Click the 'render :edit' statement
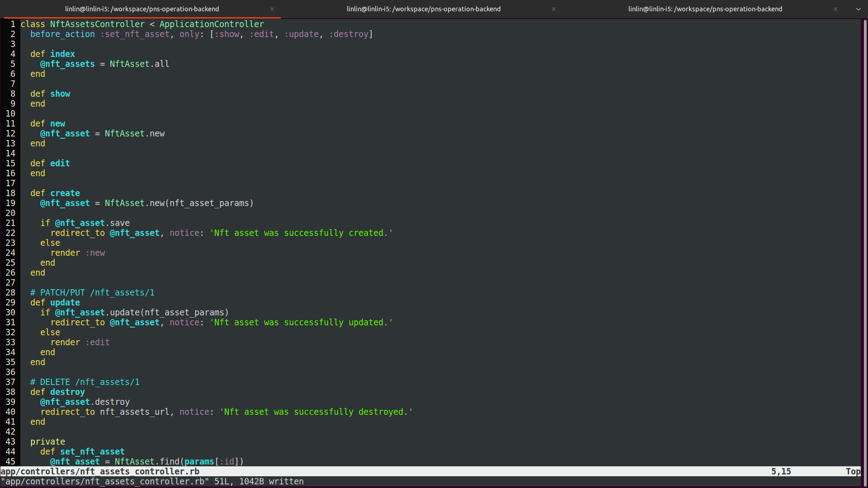 (80, 343)
